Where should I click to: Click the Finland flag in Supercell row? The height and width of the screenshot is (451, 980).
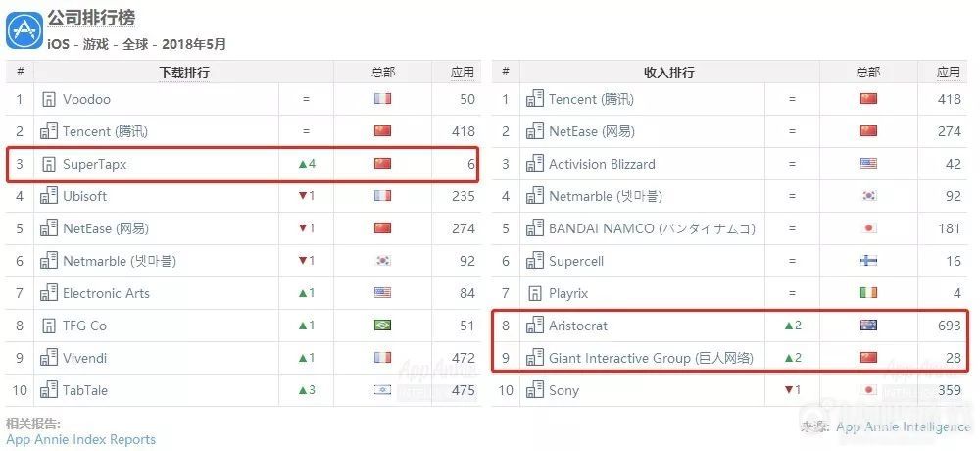pos(868,261)
